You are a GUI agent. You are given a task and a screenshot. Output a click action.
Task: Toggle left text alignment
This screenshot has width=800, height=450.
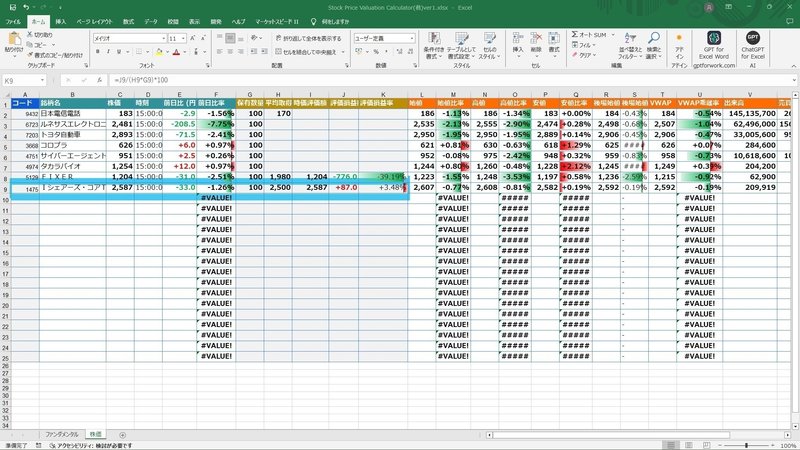[x=219, y=52]
